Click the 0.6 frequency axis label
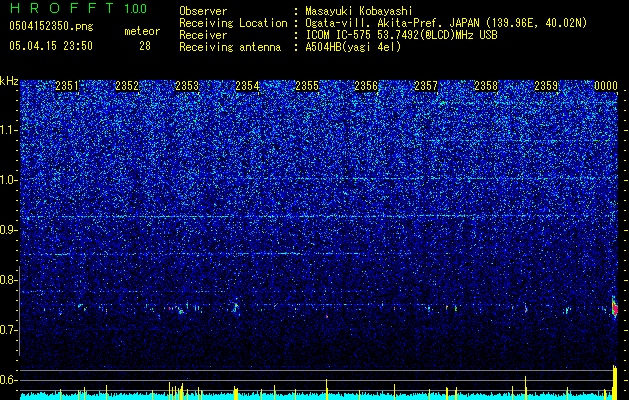This screenshot has height=400, width=629. click(x=9, y=380)
